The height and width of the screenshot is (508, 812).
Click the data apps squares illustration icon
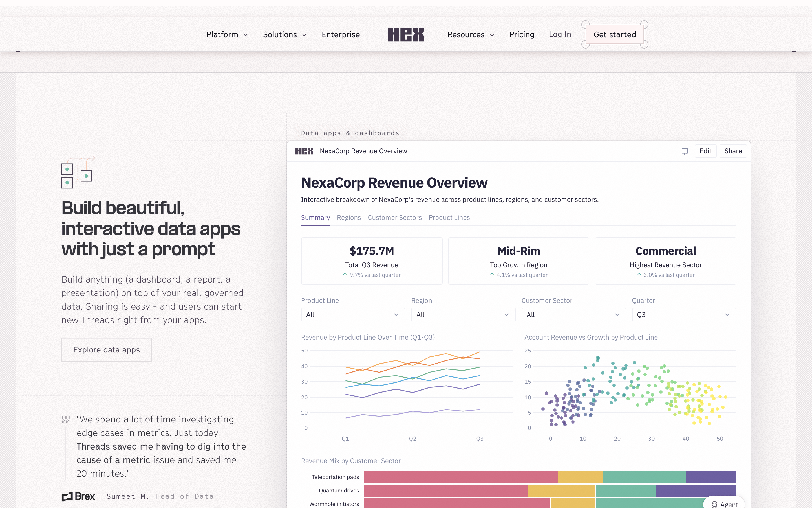(78, 172)
